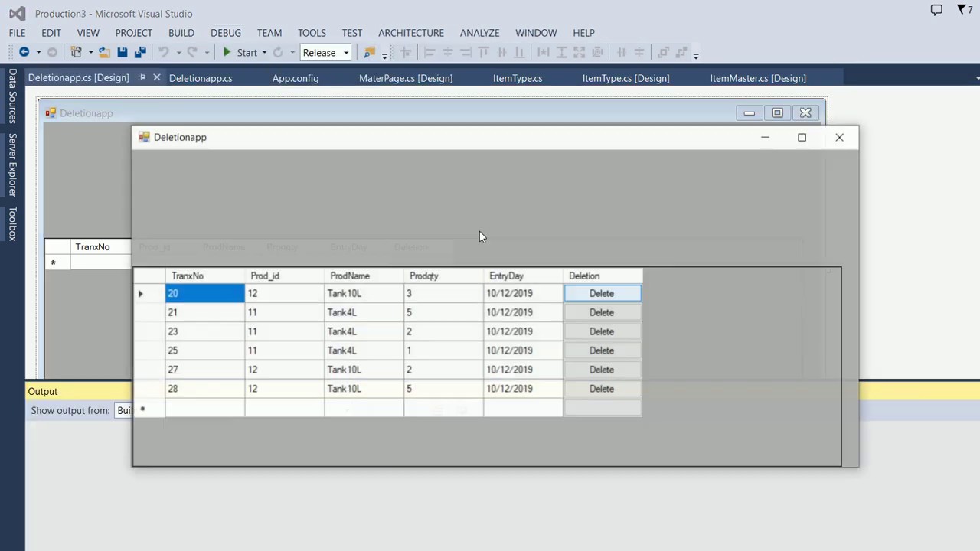
Task: Click Delete button for TranxNo 25
Action: pyautogui.click(x=602, y=350)
